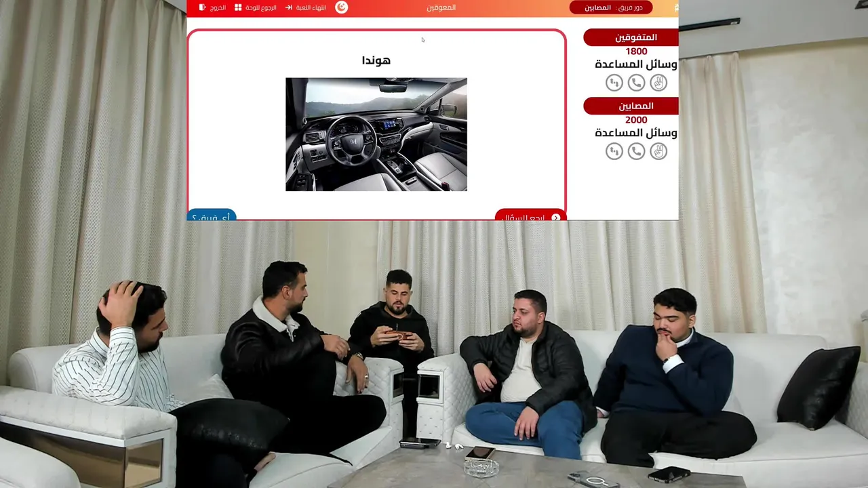The height and width of the screenshot is (488, 868).
Task: Select the المصابين team header
Action: [x=631, y=106]
